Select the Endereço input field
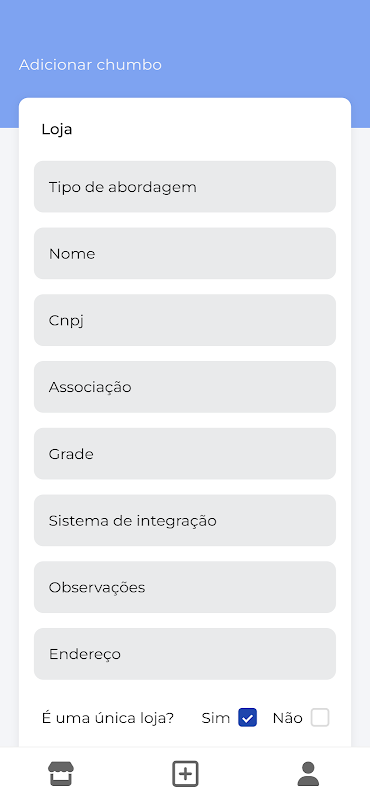The image size is (370, 800). tap(185, 654)
